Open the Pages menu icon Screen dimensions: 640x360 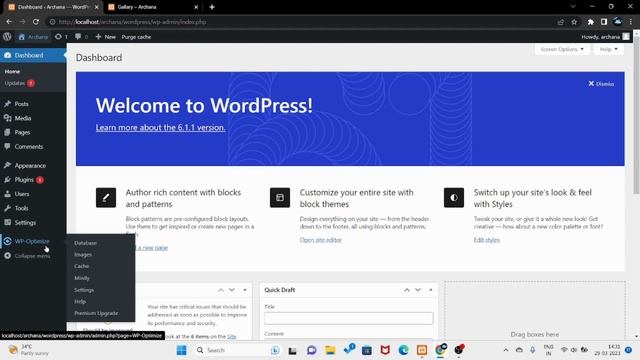(7, 132)
